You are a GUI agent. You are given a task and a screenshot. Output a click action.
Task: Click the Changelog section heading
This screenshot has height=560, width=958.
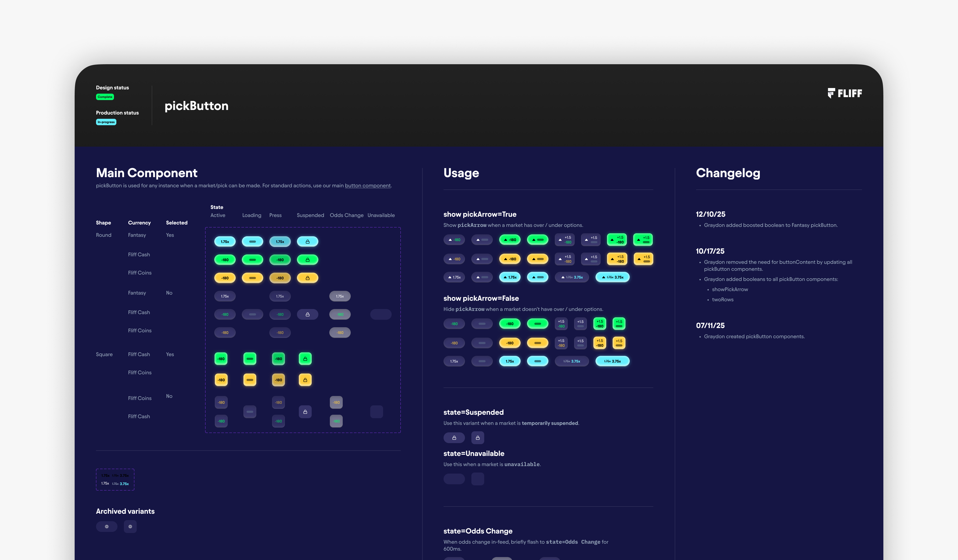(x=728, y=173)
